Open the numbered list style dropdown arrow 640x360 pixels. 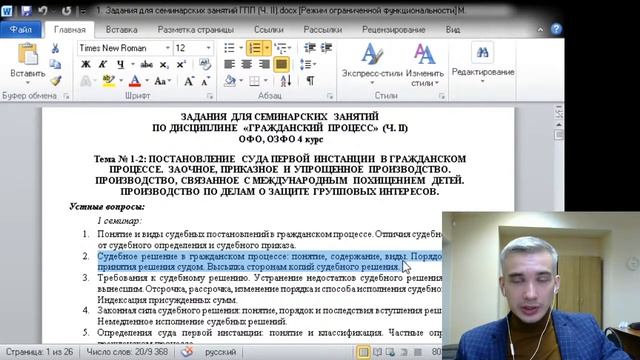pos(267,48)
